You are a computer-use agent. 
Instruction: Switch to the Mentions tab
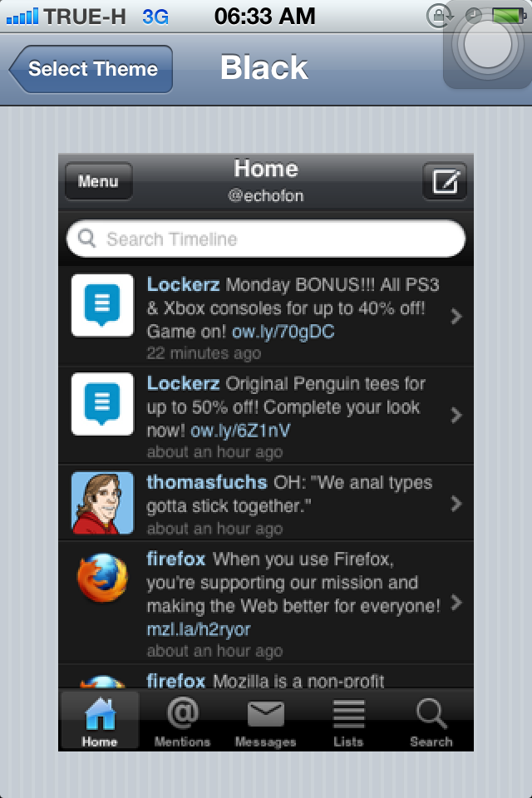pyautogui.click(x=182, y=722)
